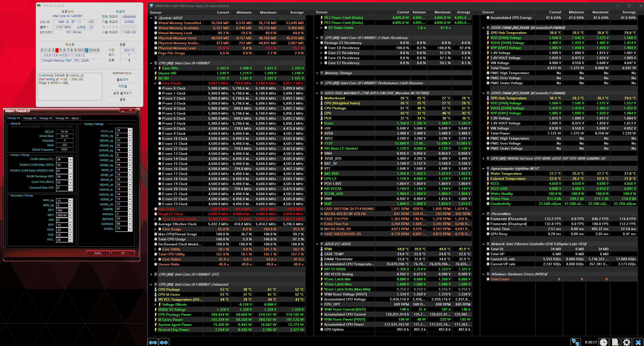This screenshot has width=644, height=346.
Task: Click 종료 button in TM5
Action: [x=122, y=100]
